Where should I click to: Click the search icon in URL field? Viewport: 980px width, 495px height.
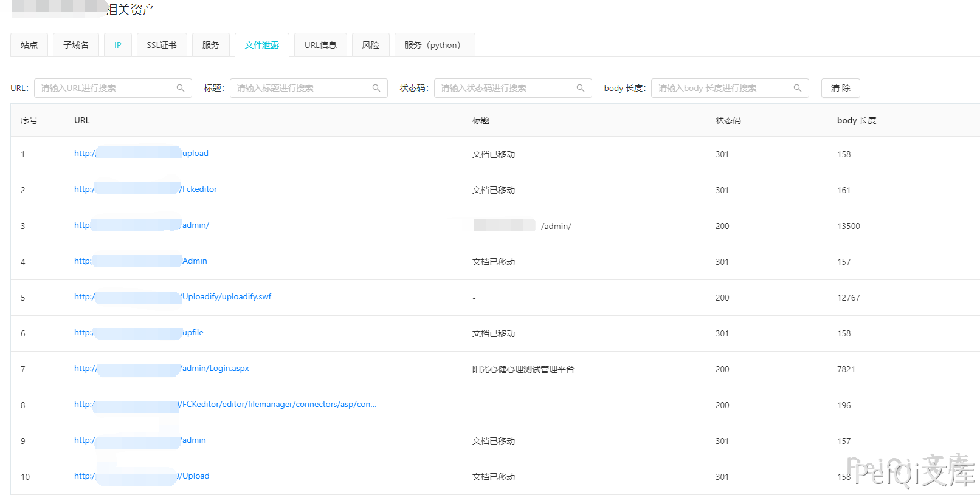(x=181, y=88)
